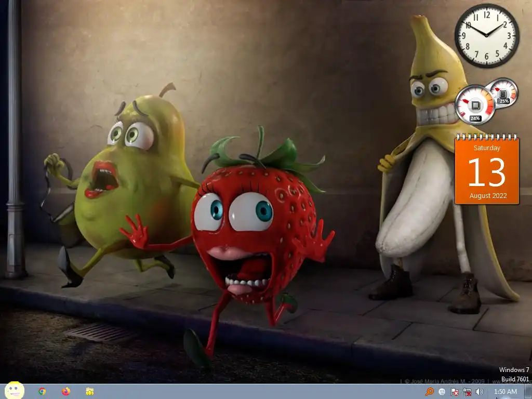Click the calendar gadget showing 13
The width and height of the screenshot is (532, 399).
(487, 169)
